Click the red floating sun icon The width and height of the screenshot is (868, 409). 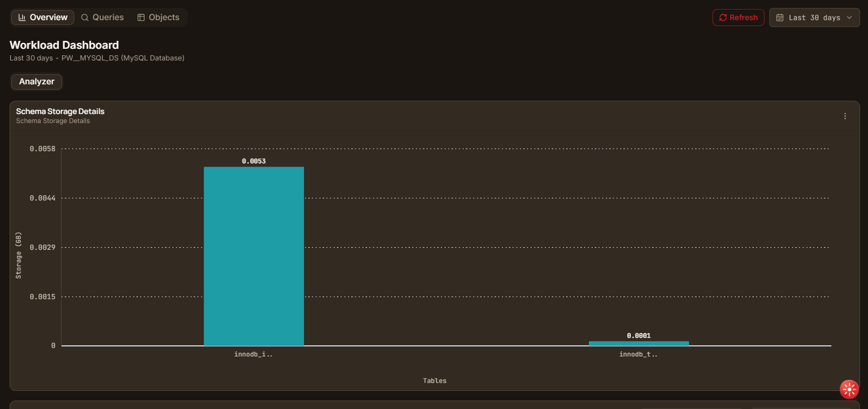849,389
